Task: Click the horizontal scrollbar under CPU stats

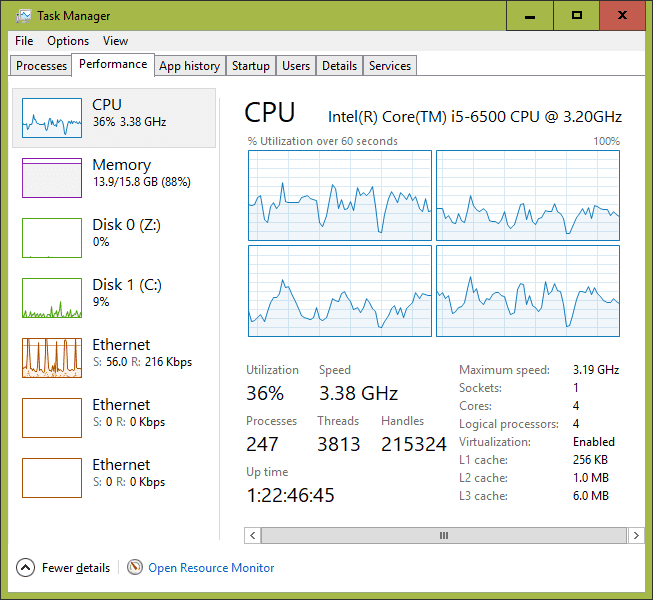Action: point(441,536)
